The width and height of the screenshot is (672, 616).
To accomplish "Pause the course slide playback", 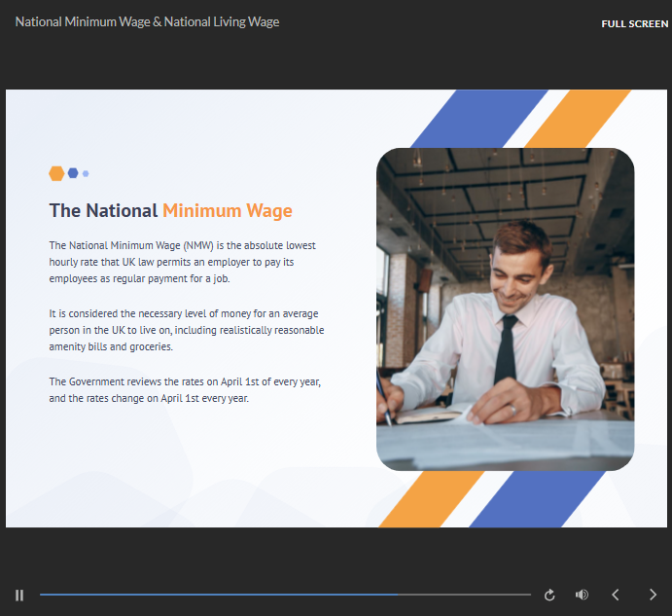I will click(19, 595).
